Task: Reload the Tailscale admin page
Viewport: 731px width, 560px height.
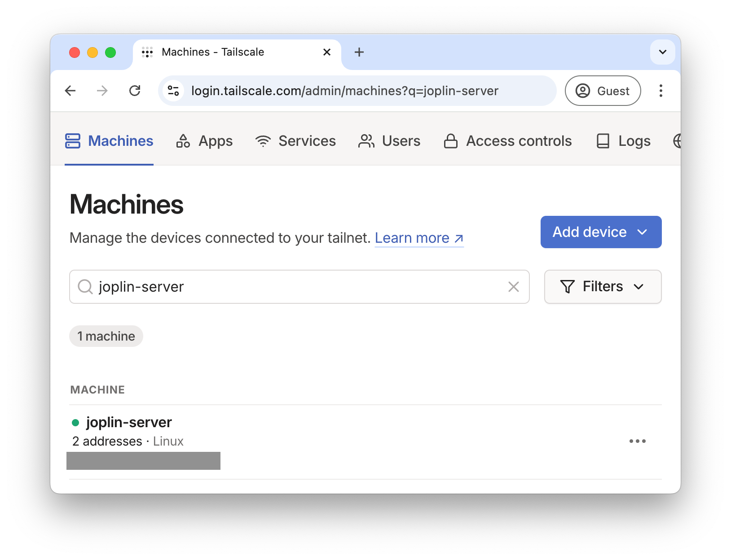Action: [x=135, y=91]
